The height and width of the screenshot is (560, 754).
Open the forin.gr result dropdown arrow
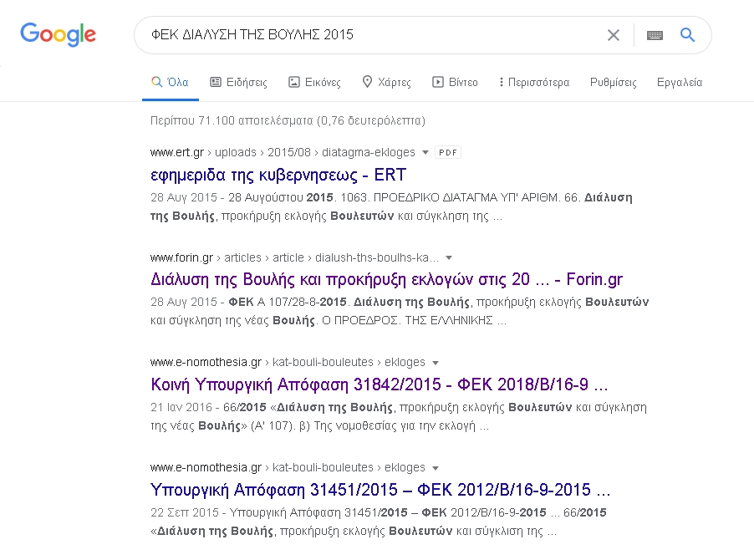[449, 257]
